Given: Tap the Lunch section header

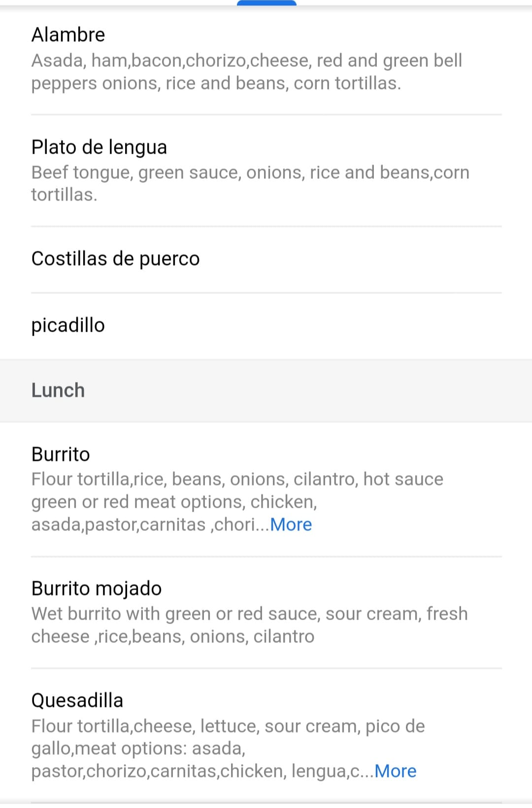Looking at the screenshot, I should [x=58, y=390].
